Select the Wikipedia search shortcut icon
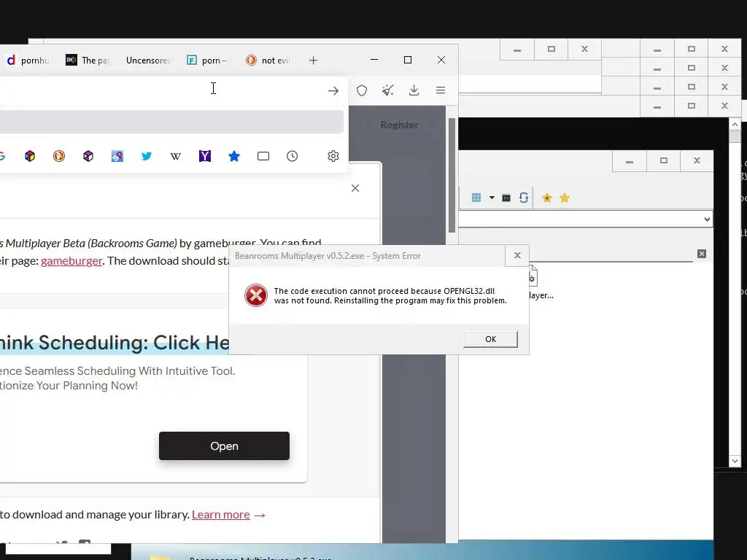This screenshot has height=560, width=747. [x=176, y=156]
